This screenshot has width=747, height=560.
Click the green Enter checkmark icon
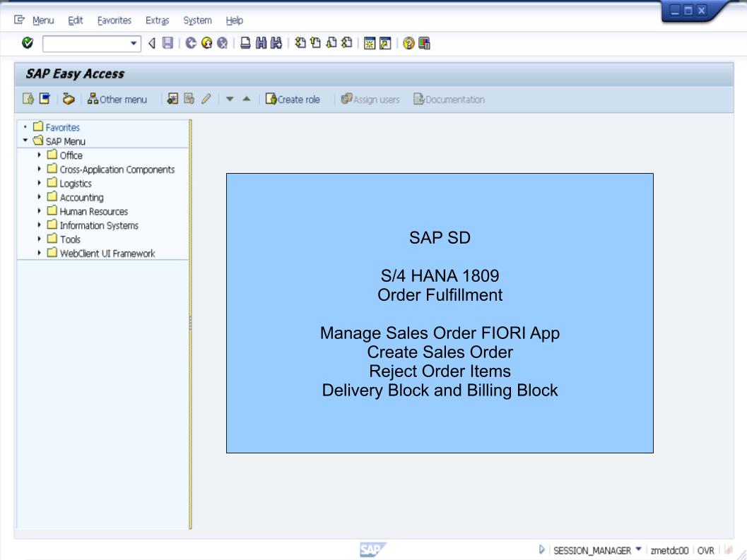(26, 42)
